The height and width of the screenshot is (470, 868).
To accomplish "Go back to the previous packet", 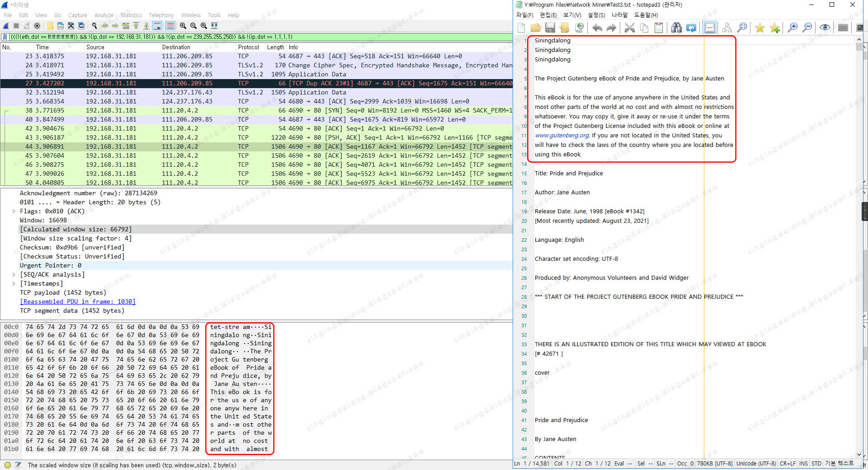I will coord(105,26).
